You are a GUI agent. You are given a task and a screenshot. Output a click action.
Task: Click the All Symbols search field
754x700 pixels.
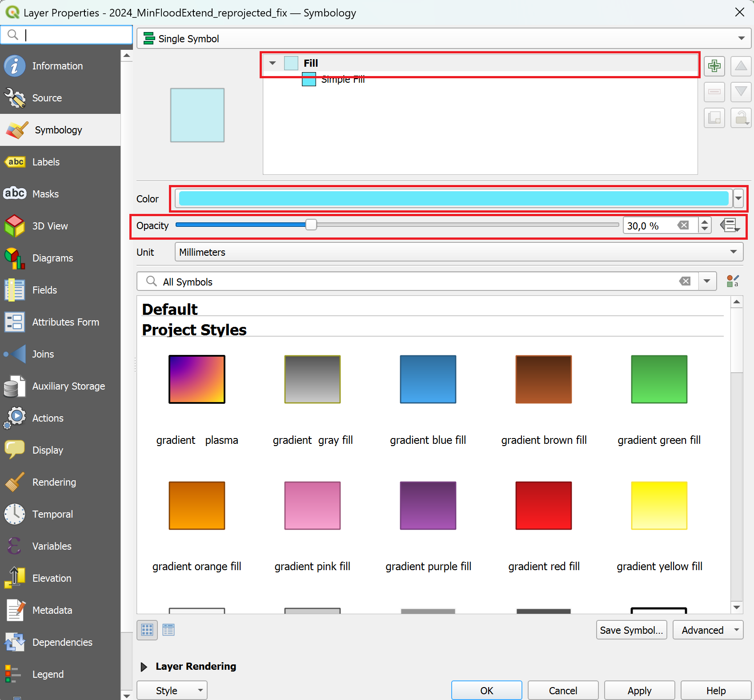[x=418, y=282]
